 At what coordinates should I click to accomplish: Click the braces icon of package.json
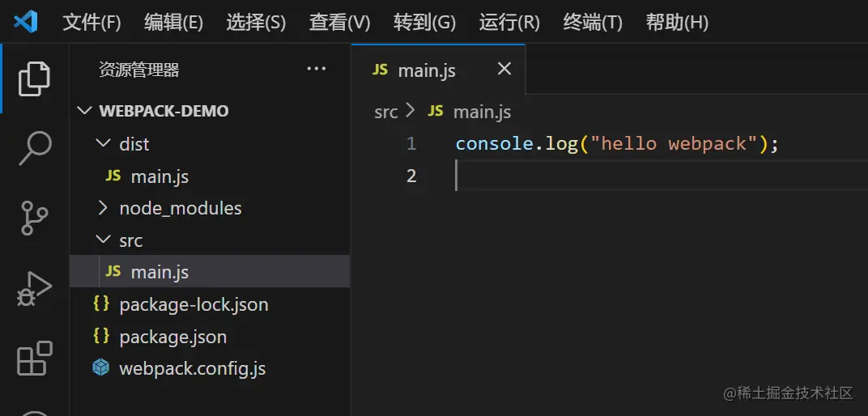point(100,336)
